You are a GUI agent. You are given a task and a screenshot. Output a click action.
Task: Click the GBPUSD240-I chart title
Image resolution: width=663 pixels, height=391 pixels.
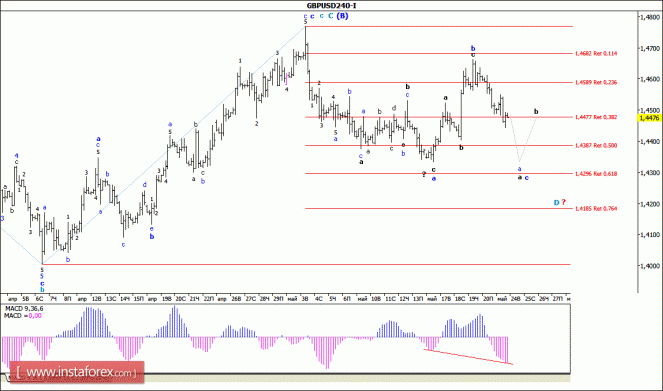coord(331,5)
